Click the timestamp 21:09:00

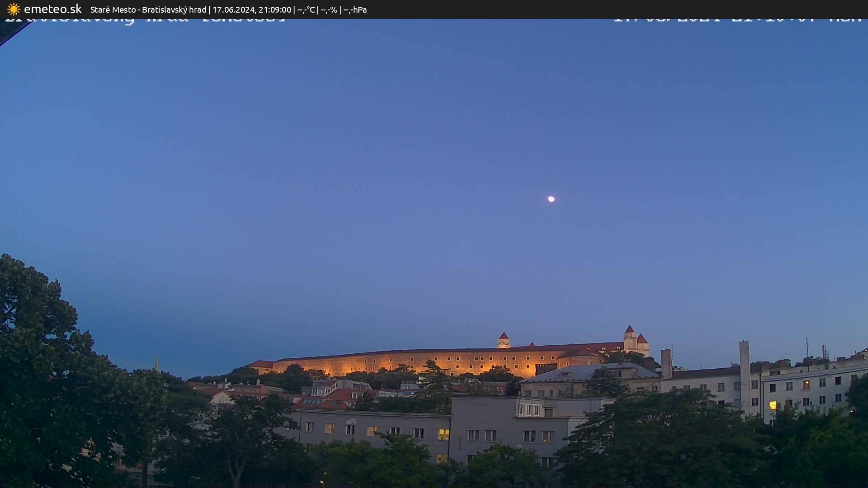point(275,9)
